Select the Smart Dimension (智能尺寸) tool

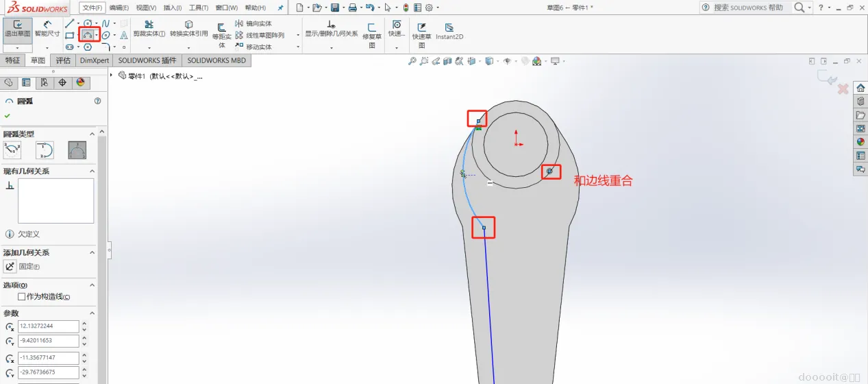coord(47,29)
